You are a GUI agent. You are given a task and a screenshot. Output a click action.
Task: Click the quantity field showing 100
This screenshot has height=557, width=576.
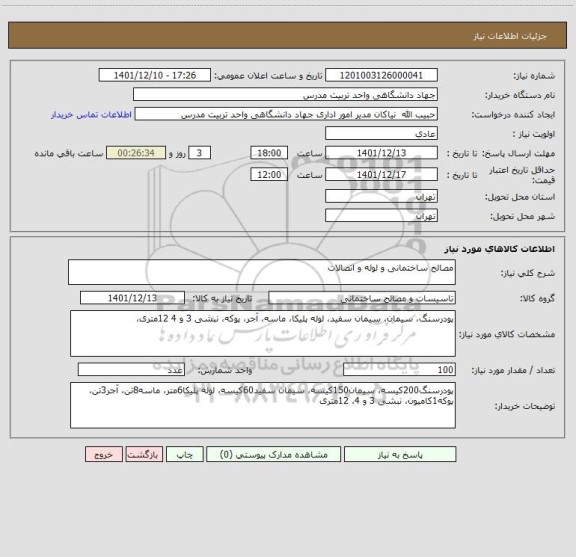click(x=399, y=370)
